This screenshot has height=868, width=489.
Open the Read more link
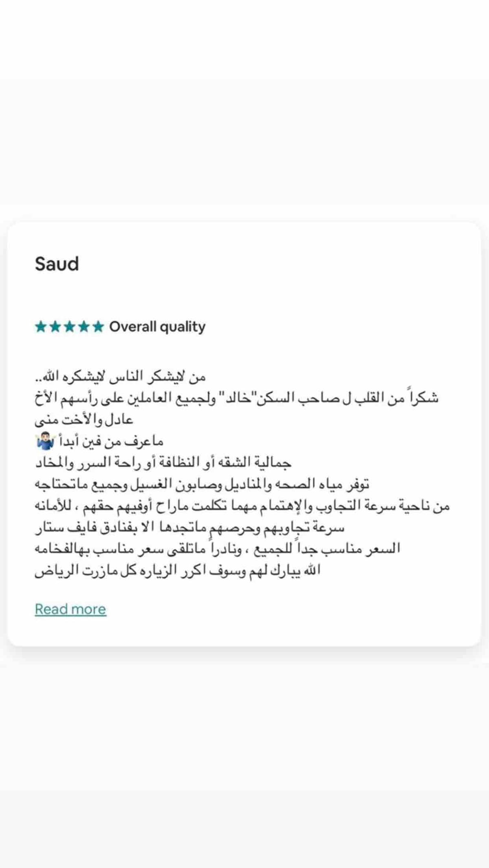(x=70, y=609)
